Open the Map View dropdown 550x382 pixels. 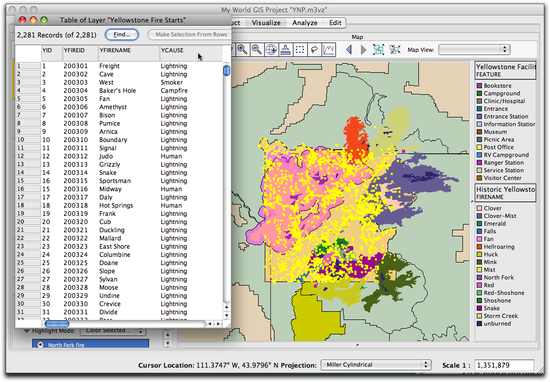click(474, 49)
